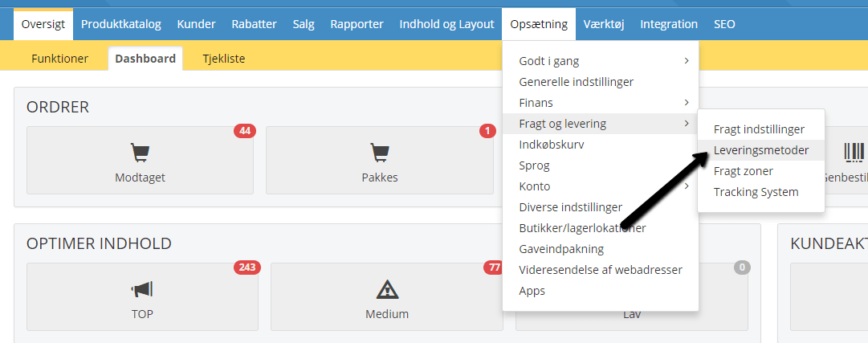Screen dimensions: 868x343
Task: Choose Fragt indstillinger in submenu
Action: tap(761, 129)
